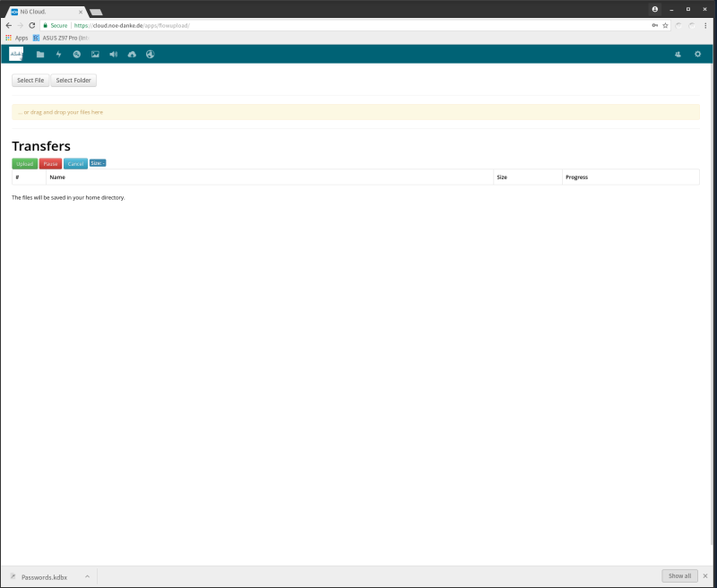Click the drag and drop files area

pos(355,112)
